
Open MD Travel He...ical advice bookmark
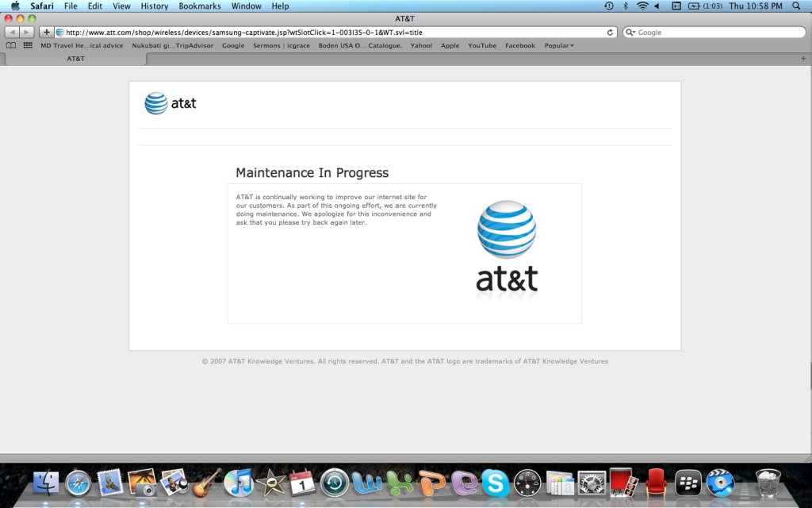(82, 45)
